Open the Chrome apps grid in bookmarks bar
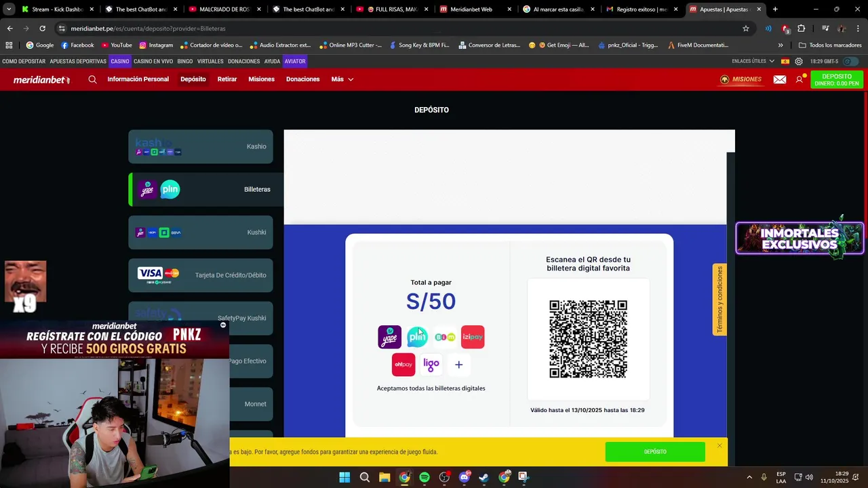 [x=9, y=45]
